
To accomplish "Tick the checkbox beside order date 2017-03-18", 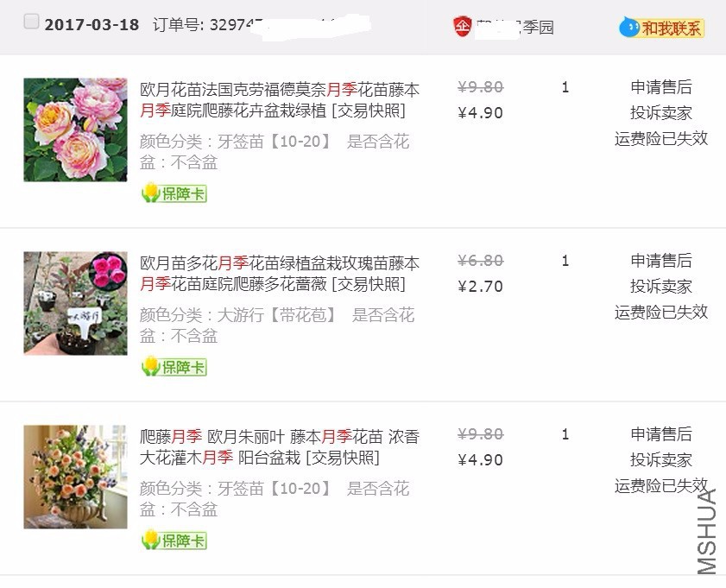I will click(31, 22).
